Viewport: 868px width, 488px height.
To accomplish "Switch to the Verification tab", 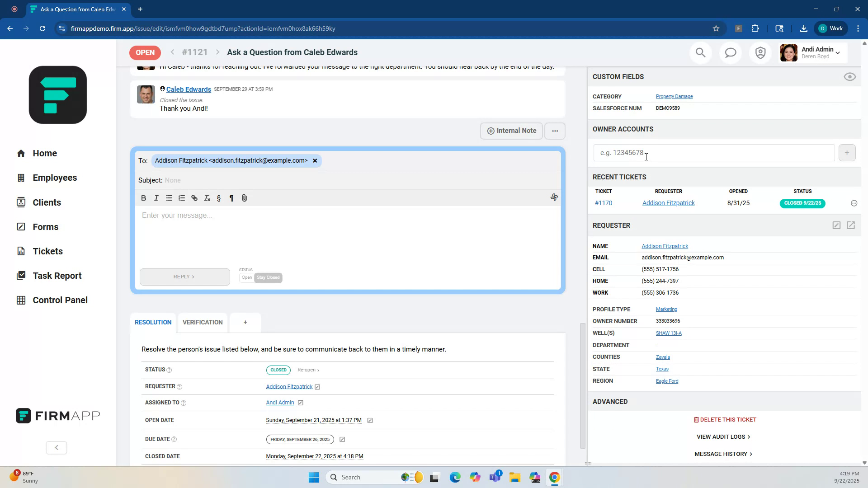I will (202, 322).
